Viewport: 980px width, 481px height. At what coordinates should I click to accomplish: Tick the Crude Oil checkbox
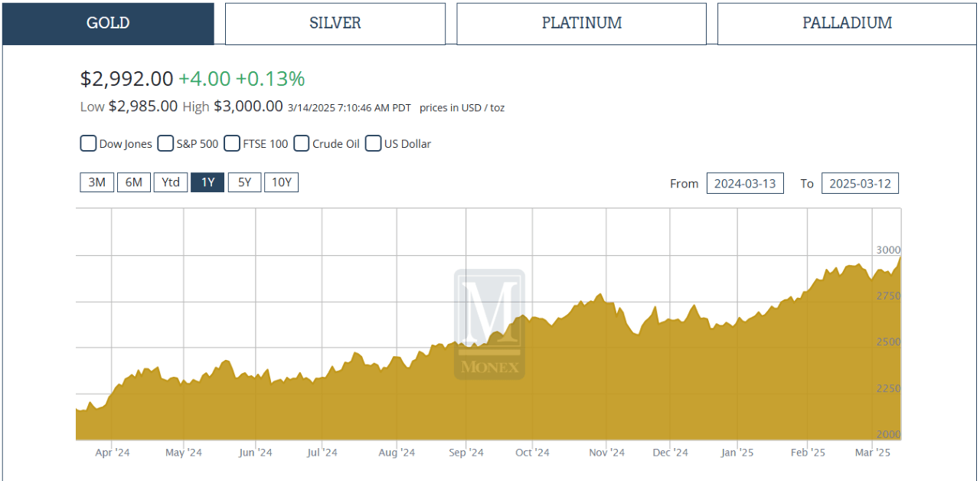302,143
